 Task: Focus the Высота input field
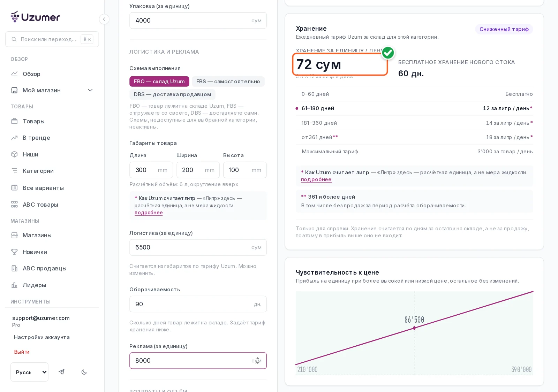coord(245,170)
